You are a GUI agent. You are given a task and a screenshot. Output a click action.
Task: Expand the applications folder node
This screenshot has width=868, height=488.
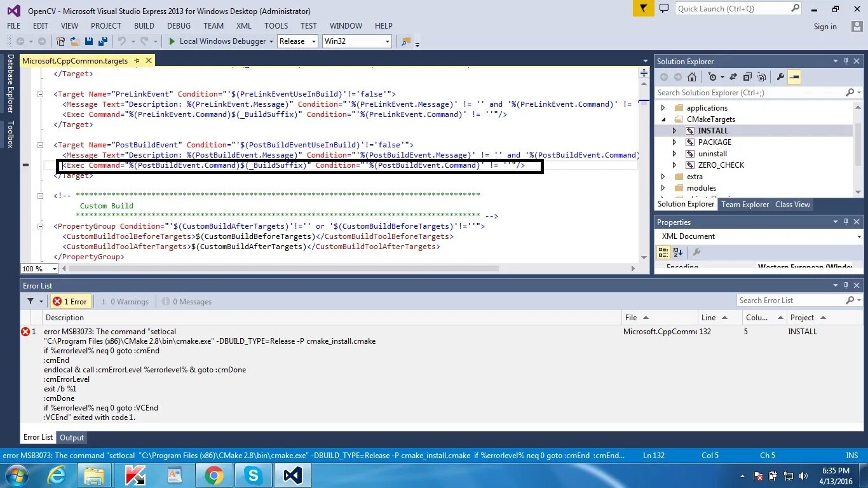pyautogui.click(x=663, y=108)
